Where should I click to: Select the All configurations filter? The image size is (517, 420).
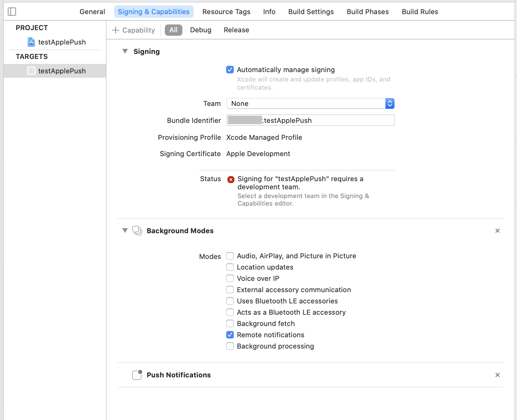173,30
